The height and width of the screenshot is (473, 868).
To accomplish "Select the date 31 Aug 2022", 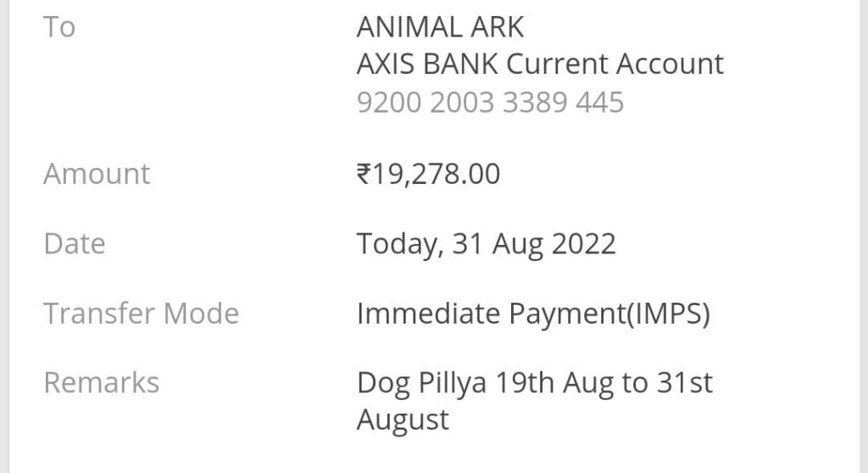I will pyautogui.click(x=534, y=244).
